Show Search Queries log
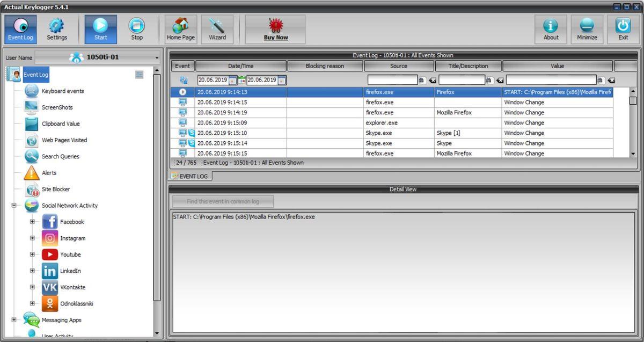644x342 pixels. [x=61, y=157]
